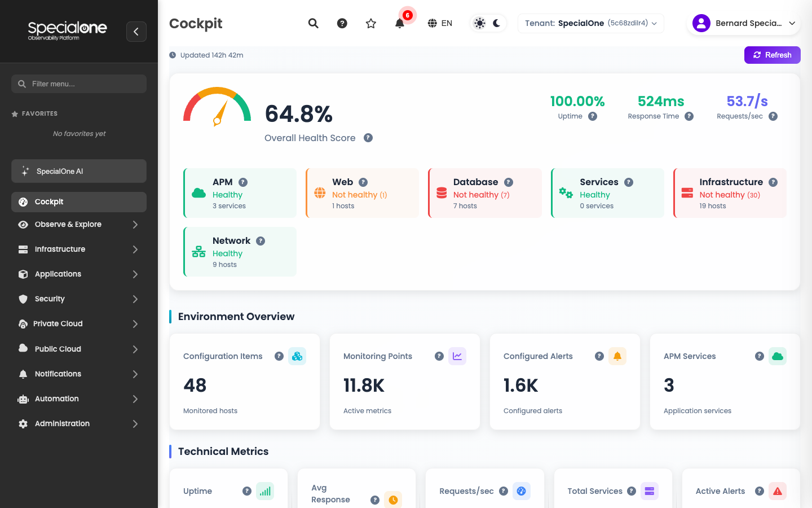Viewport: 812px width, 508px height.
Task: Expand the Observe & Explore menu
Action: pyautogui.click(x=79, y=225)
